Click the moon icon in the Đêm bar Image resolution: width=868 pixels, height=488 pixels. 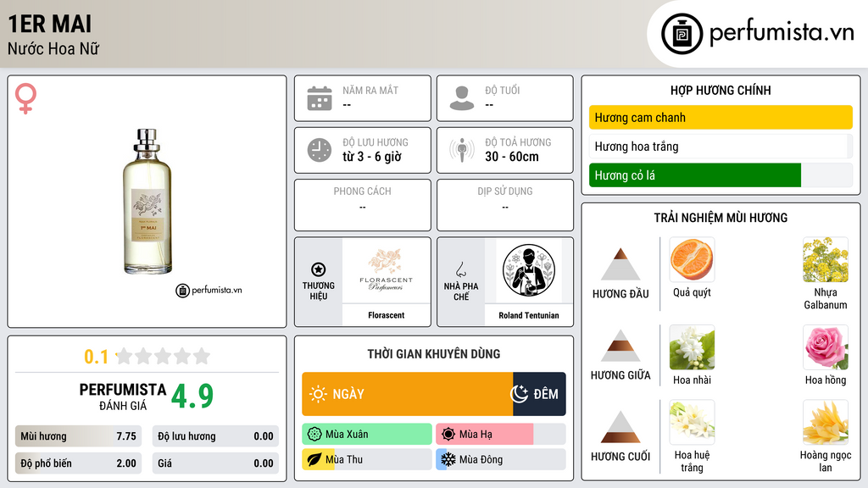click(520, 394)
